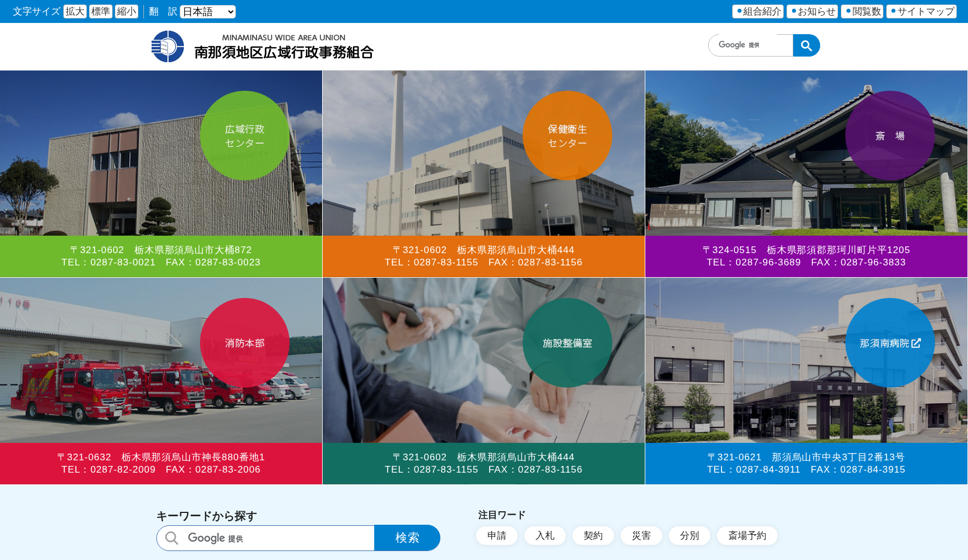
Task: Shrink text with the 縮小 button
Action: pos(127,11)
